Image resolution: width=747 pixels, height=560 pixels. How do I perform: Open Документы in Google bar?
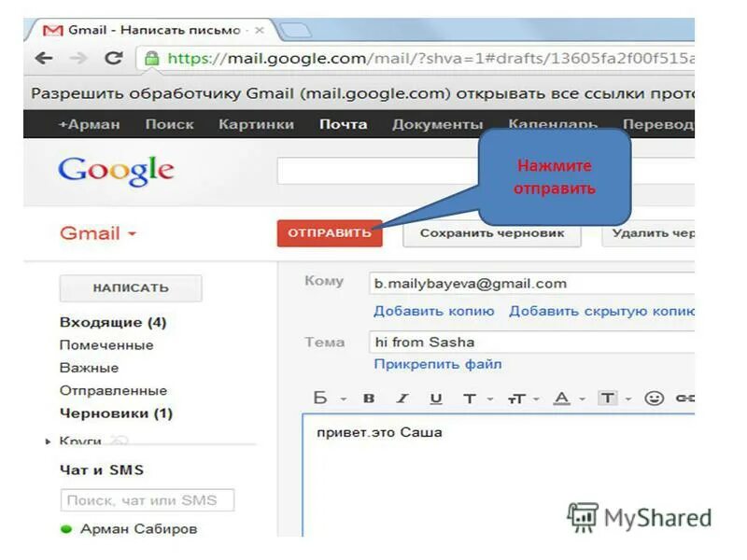click(437, 124)
